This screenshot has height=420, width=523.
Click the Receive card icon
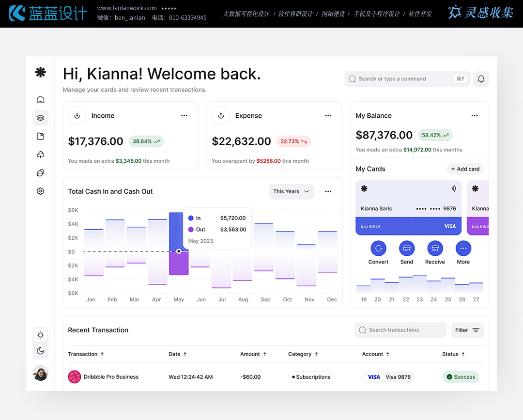pyautogui.click(x=435, y=249)
